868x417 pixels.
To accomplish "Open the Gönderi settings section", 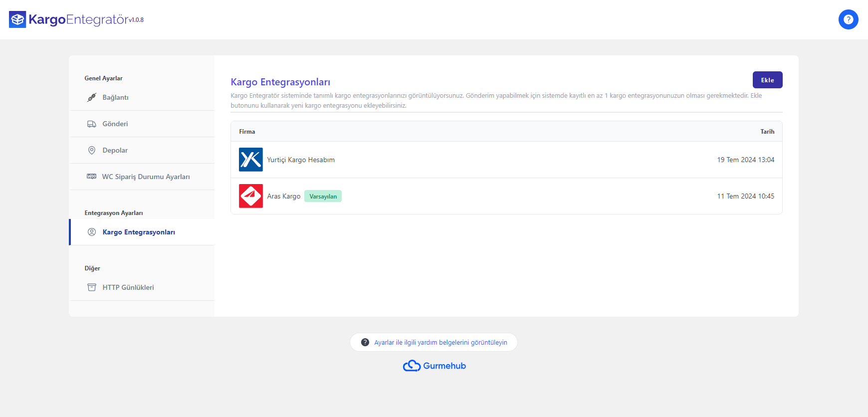I will [142, 124].
